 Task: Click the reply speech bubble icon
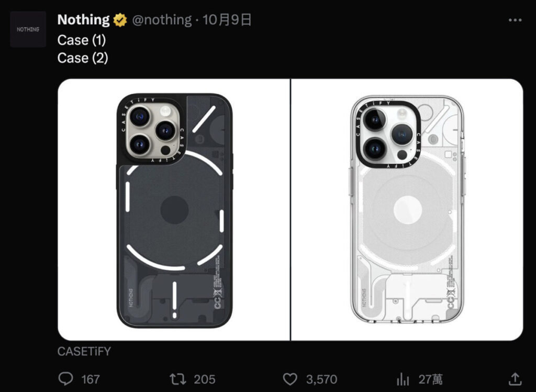point(65,378)
